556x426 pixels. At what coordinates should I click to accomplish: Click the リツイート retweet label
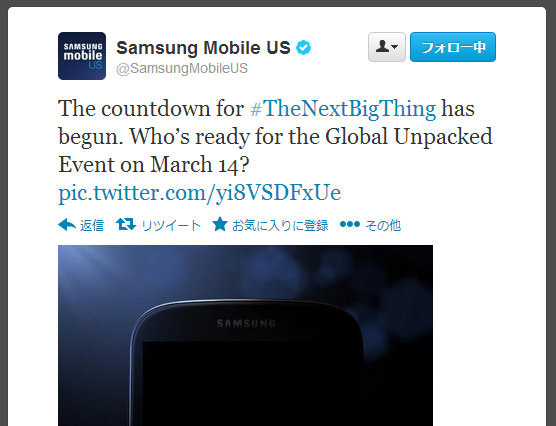171,225
